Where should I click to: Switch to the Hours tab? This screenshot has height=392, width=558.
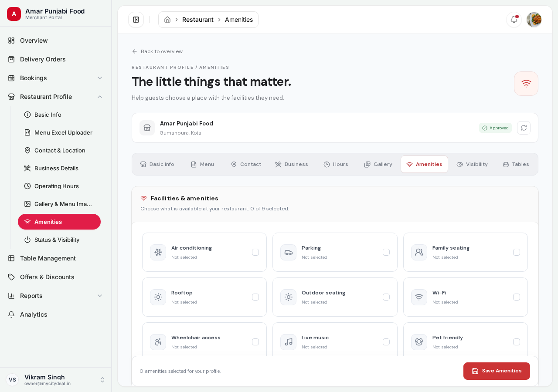pyautogui.click(x=336, y=164)
